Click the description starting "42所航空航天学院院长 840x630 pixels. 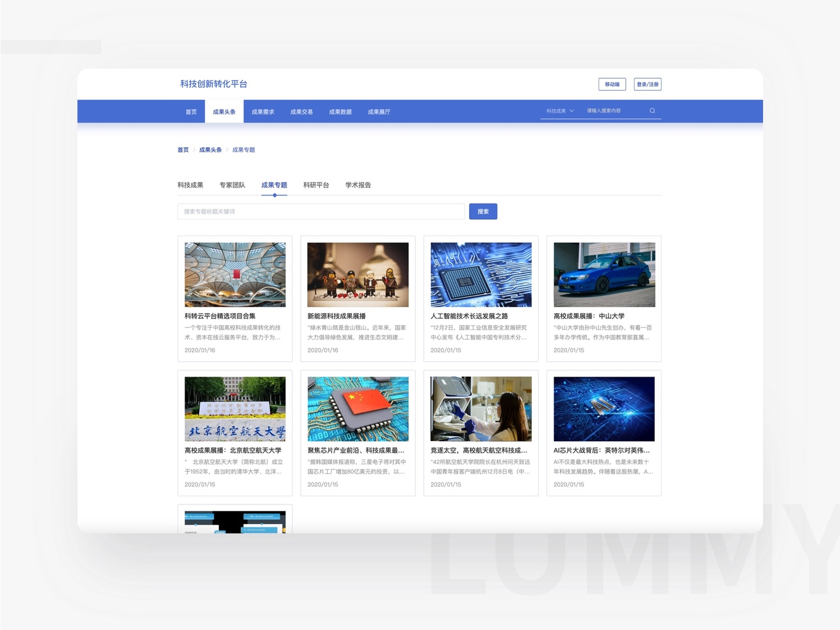pos(480,467)
